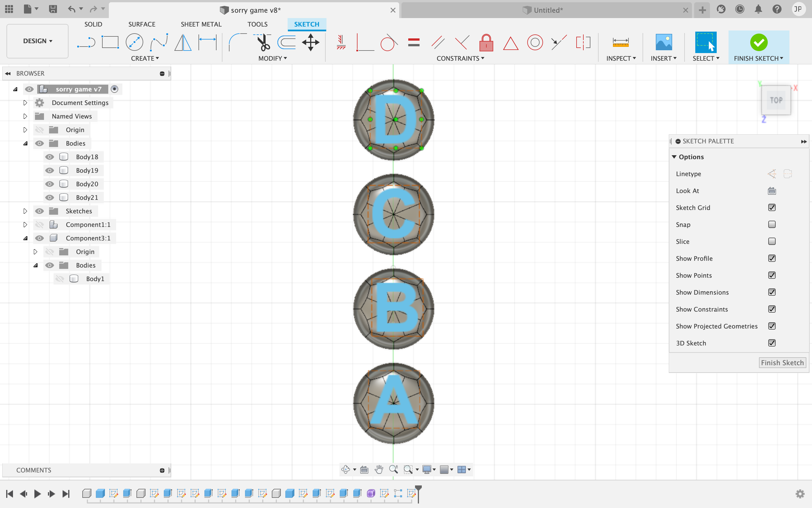Viewport: 812px width, 508px height.
Task: Select the Circle sketch tool
Action: pos(134,43)
